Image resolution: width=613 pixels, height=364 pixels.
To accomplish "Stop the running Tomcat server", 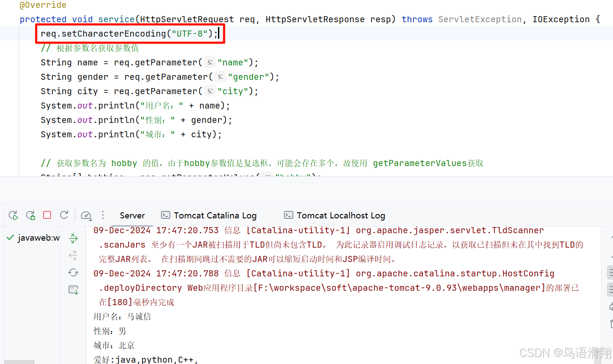I will tap(47, 215).
